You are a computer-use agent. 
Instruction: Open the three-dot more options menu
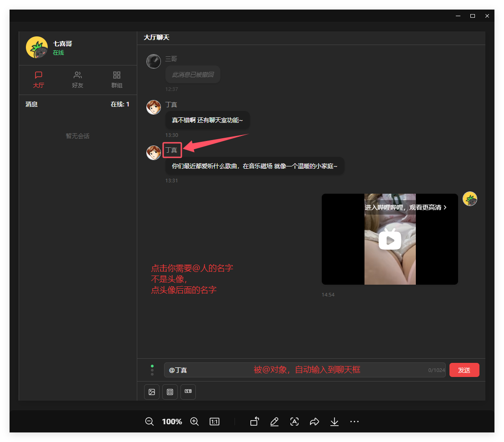(x=354, y=422)
